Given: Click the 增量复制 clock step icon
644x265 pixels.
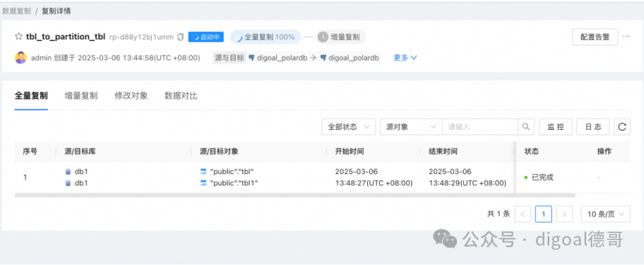Looking at the screenshot, I should [x=323, y=37].
